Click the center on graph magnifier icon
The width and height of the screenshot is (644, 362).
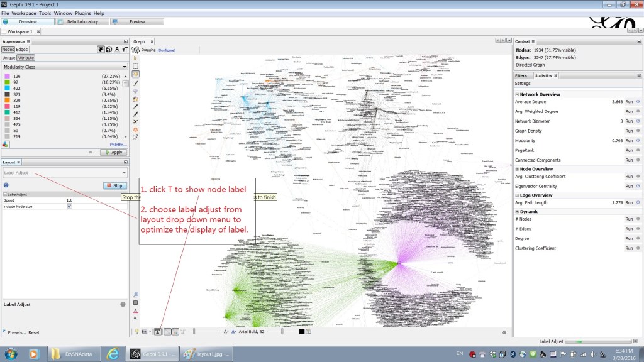(x=135, y=294)
